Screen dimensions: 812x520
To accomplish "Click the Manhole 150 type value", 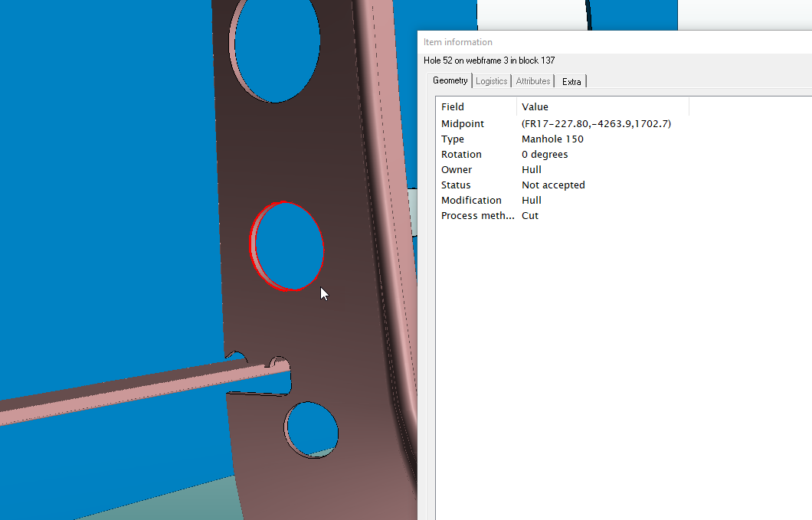I will point(552,139).
